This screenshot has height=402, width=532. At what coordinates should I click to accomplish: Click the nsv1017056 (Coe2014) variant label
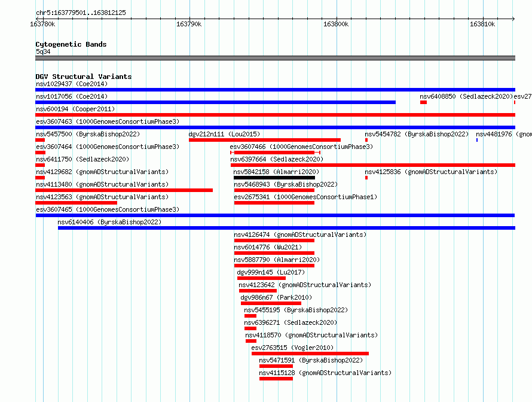[x=72, y=96]
